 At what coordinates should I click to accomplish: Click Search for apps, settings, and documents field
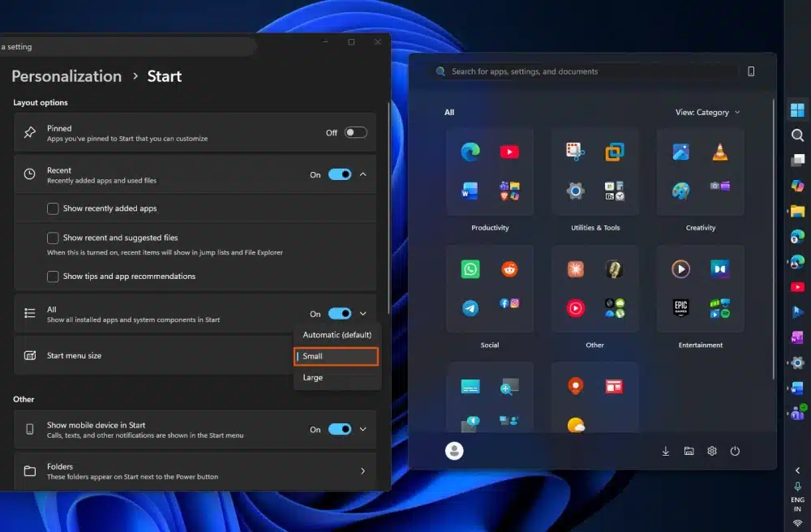click(x=585, y=71)
